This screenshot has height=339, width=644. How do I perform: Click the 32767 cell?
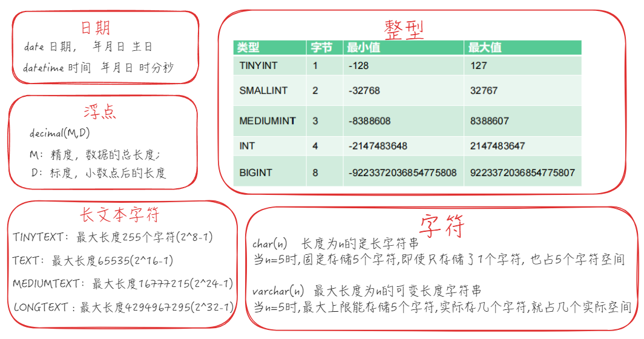[523, 90]
